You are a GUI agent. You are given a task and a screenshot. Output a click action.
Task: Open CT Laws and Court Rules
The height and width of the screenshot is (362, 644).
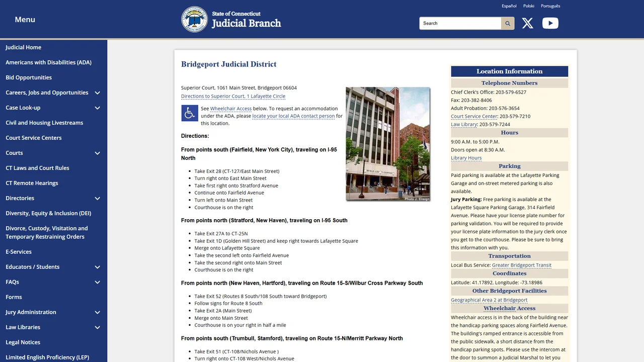pos(37,168)
